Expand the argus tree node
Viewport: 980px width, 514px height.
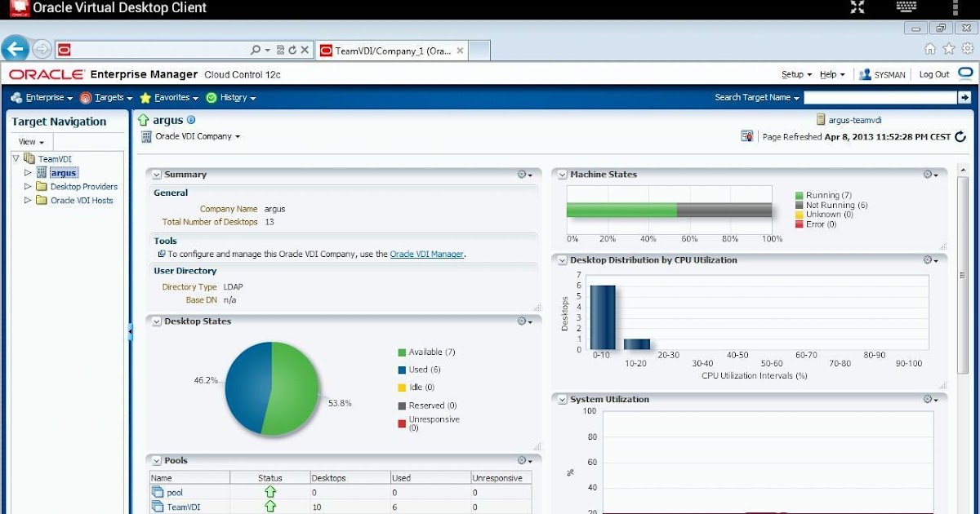click(28, 172)
